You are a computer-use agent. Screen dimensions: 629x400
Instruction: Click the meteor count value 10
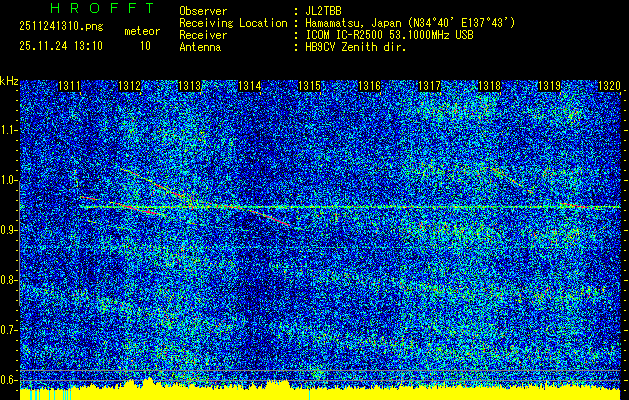(145, 46)
